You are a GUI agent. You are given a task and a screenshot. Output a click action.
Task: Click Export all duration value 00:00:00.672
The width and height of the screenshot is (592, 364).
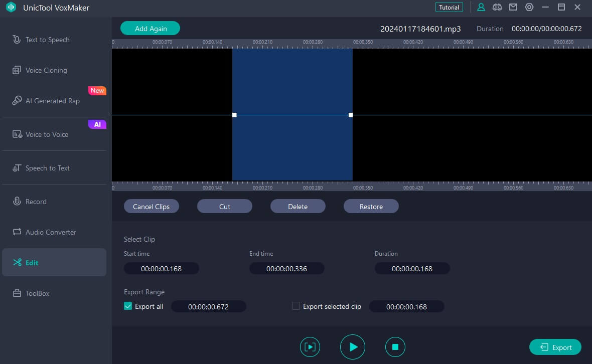tap(208, 307)
